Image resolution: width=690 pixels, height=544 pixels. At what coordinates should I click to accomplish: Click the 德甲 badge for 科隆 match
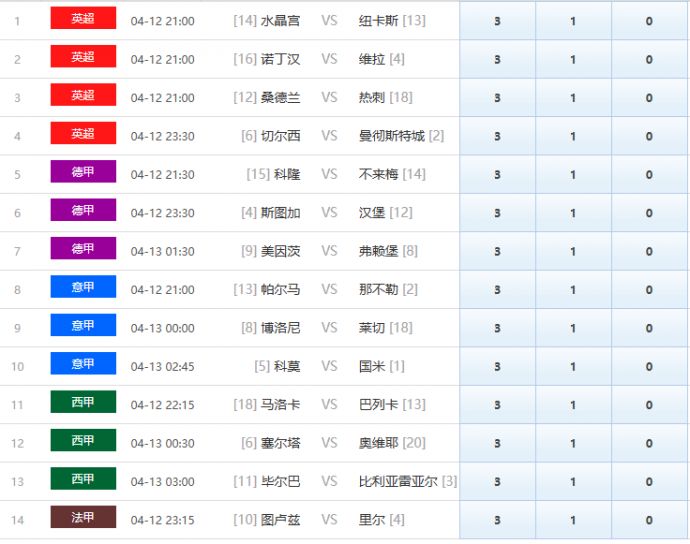(x=83, y=171)
